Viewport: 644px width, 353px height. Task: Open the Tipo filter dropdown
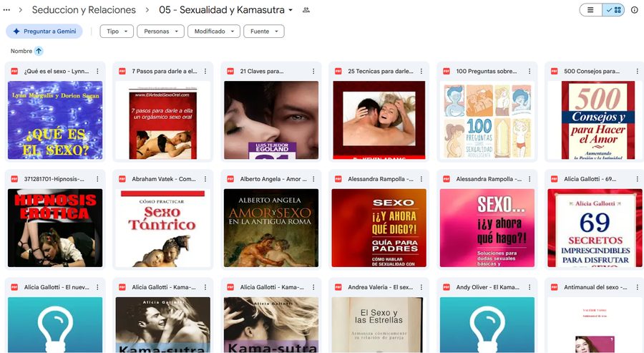pos(117,32)
